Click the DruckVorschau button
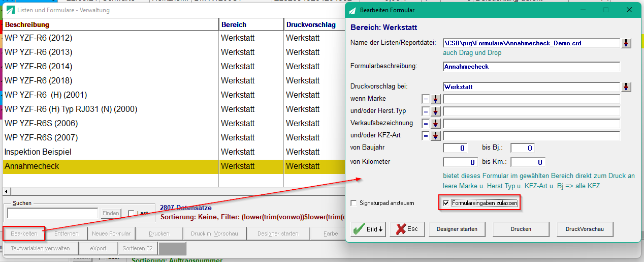 pyautogui.click(x=585, y=229)
